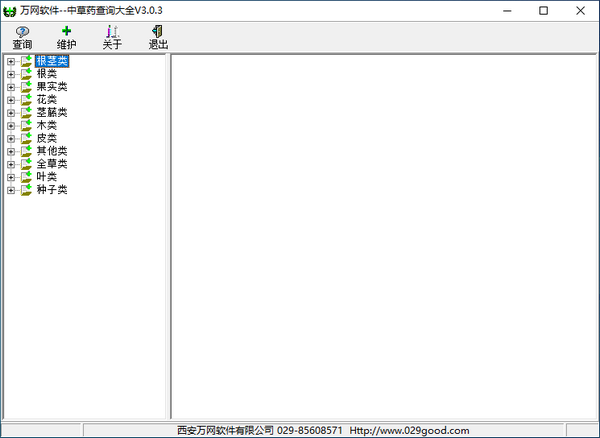Viewport: 600px width, 438px height.
Task: Select the 皮类 category label
Action: click(47, 138)
